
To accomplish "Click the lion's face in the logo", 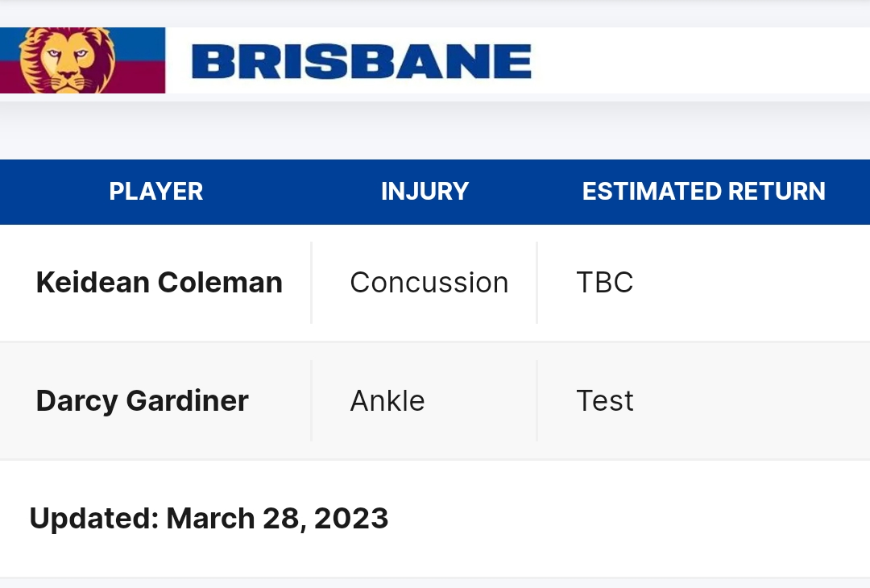I will click(67, 61).
